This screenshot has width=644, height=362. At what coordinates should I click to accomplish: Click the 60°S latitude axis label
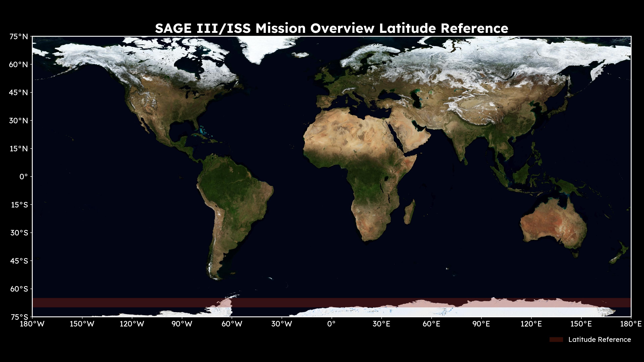point(19,289)
